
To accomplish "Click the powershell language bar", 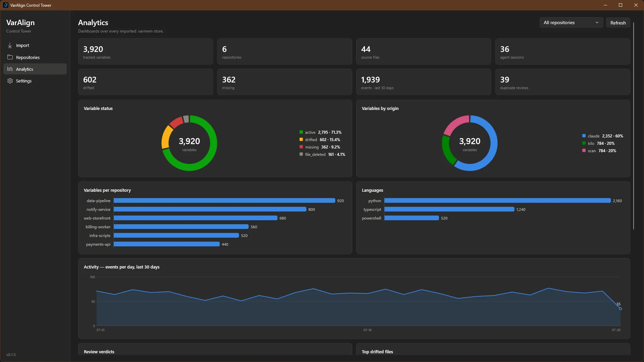I will click(x=412, y=218).
